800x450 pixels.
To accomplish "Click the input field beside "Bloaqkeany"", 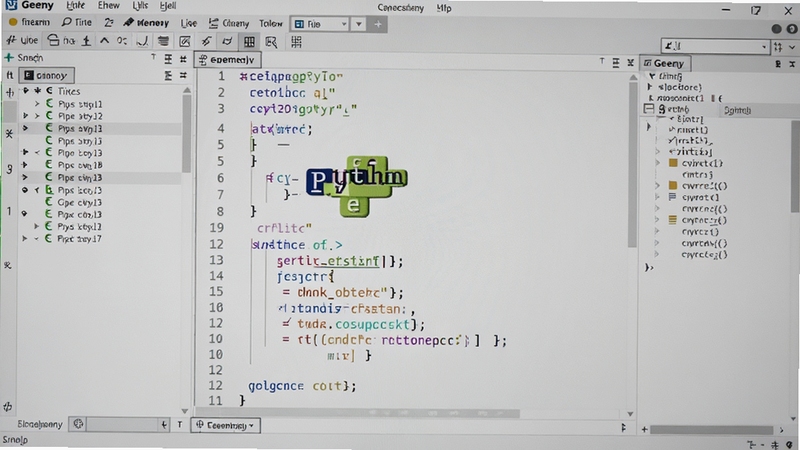I will (x=122, y=424).
